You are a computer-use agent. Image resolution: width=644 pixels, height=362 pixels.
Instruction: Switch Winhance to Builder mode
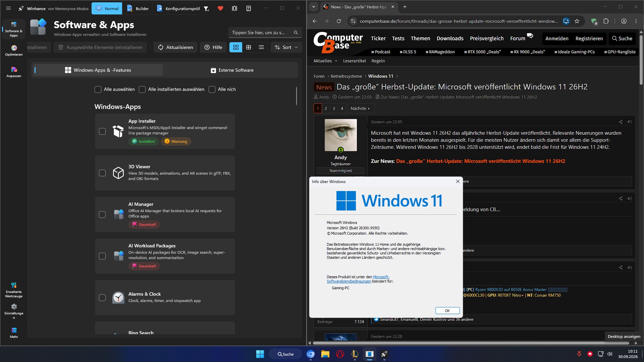pyautogui.click(x=138, y=8)
